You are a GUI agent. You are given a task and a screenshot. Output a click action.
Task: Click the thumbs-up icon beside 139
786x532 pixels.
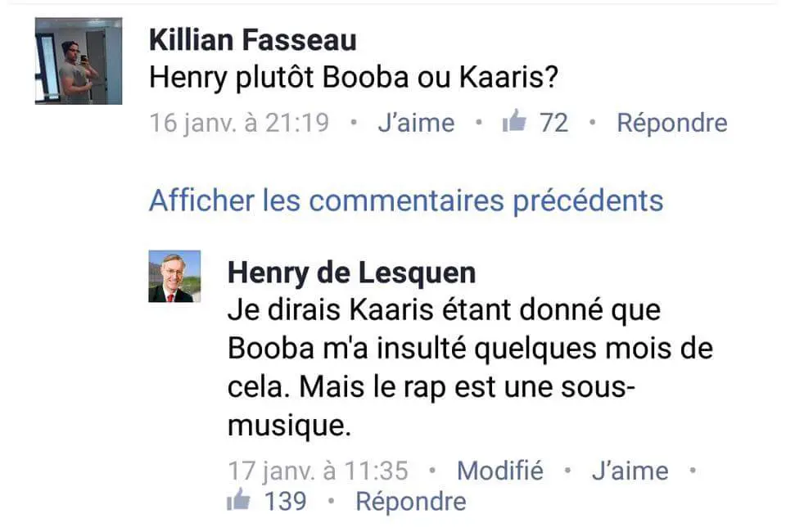pyautogui.click(x=237, y=501)
